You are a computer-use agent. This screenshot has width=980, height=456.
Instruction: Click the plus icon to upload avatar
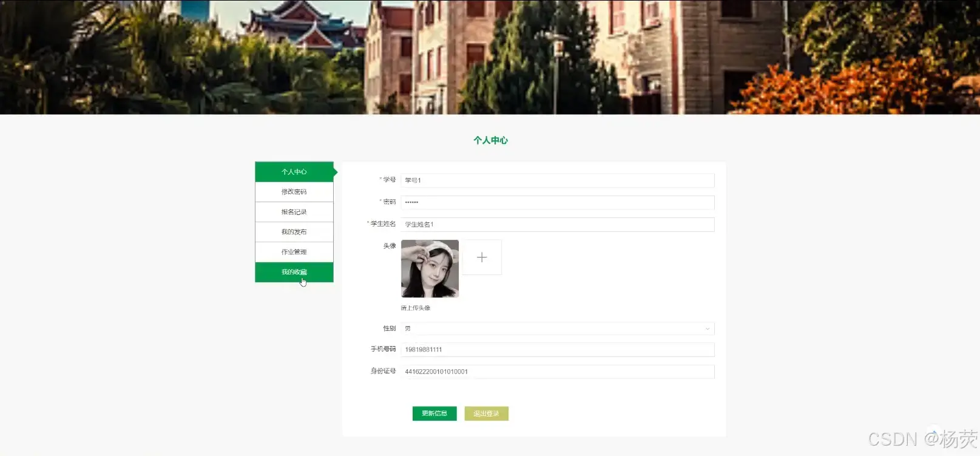[482, 257]
